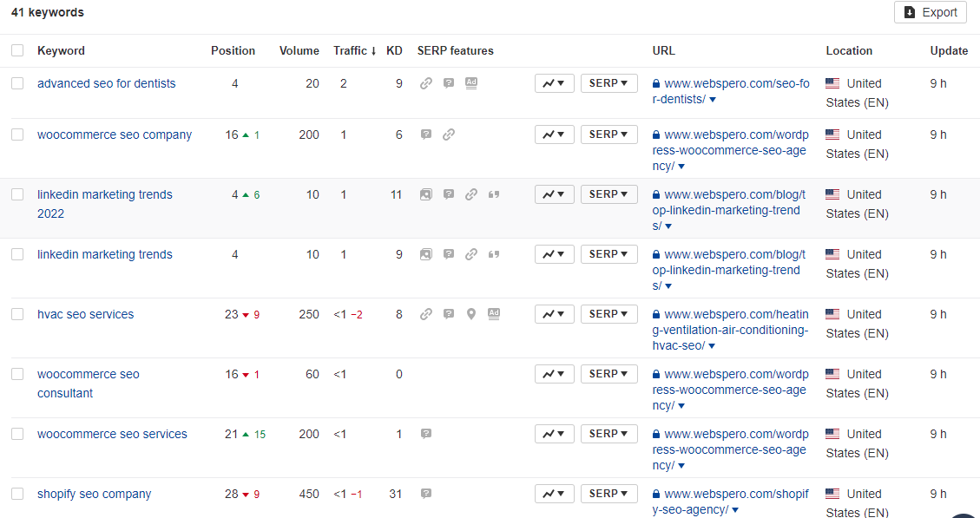Viewport: 980px width, 518px height.
Task: Click the people also ask icon for woocommerce seo services
Action: [x=425, y=434]
